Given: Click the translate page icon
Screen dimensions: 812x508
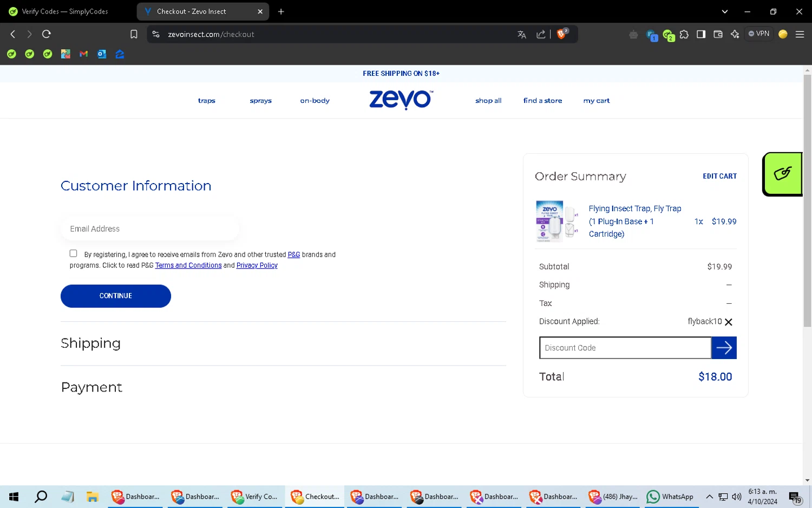Looking at the screenshot, I should click(522, 34).
